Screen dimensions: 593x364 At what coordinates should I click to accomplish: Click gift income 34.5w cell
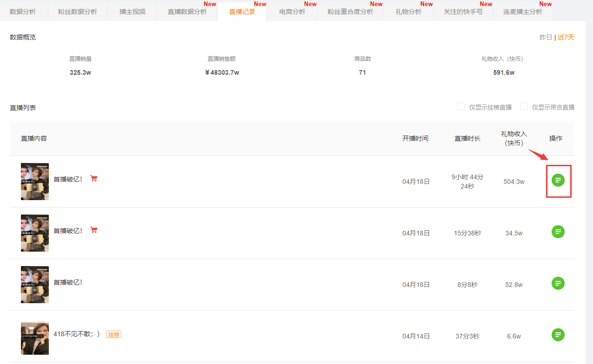tap(514, 233)
